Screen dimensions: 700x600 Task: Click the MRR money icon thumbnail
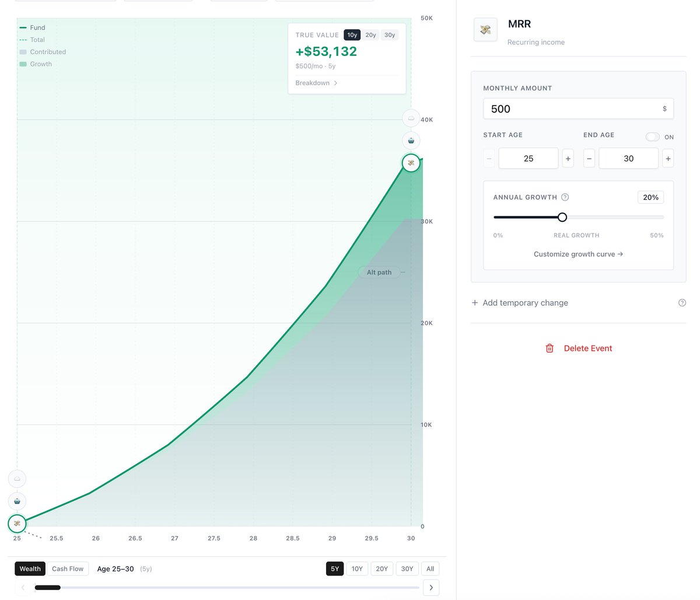tap(485, 29)
